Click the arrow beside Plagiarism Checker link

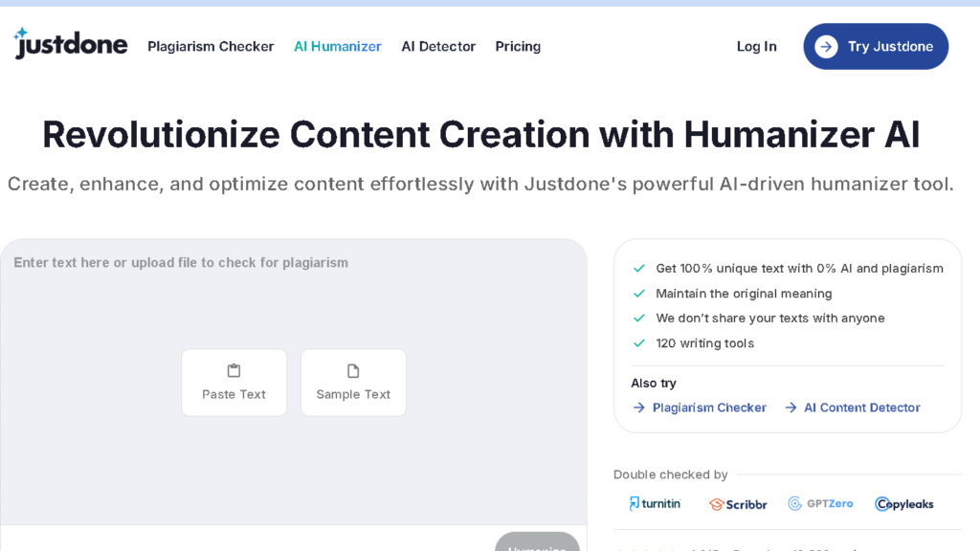point(639,408)
